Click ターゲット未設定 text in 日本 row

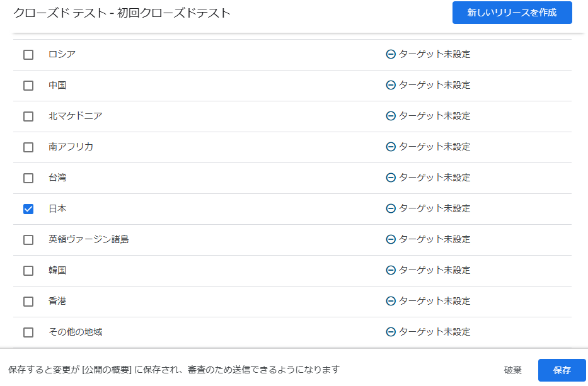tap(434, 208)
